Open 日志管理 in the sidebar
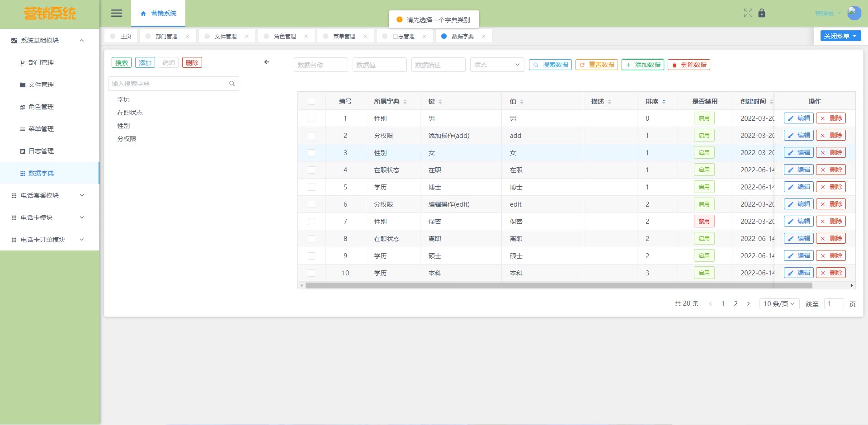 [x=50, y=151]
